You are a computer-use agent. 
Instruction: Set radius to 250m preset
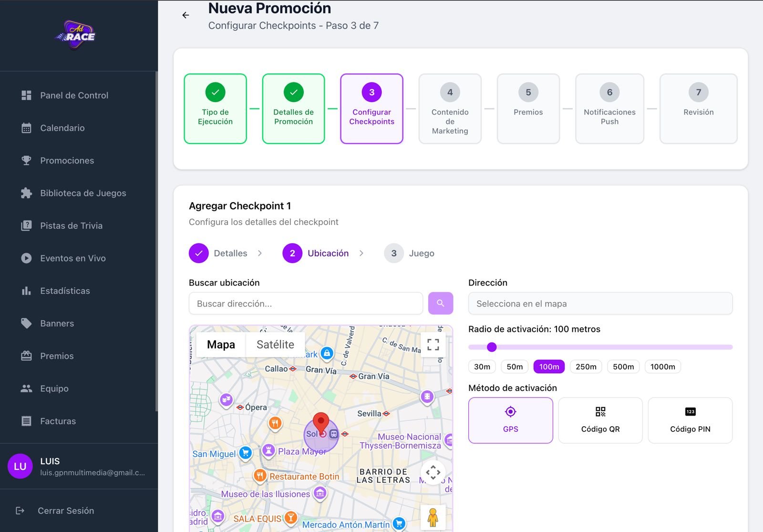[586, 367]
